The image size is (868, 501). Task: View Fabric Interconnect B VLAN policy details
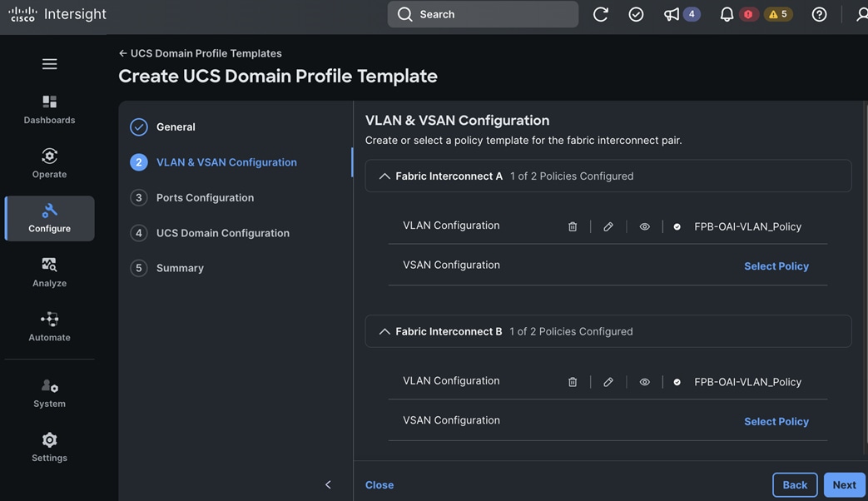click(x=644, y=382)
